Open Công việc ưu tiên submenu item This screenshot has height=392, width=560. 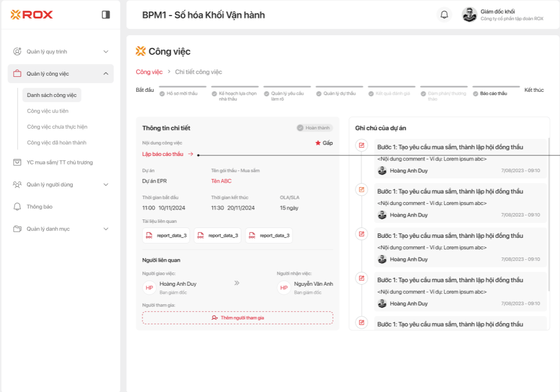tap(47, 111)
